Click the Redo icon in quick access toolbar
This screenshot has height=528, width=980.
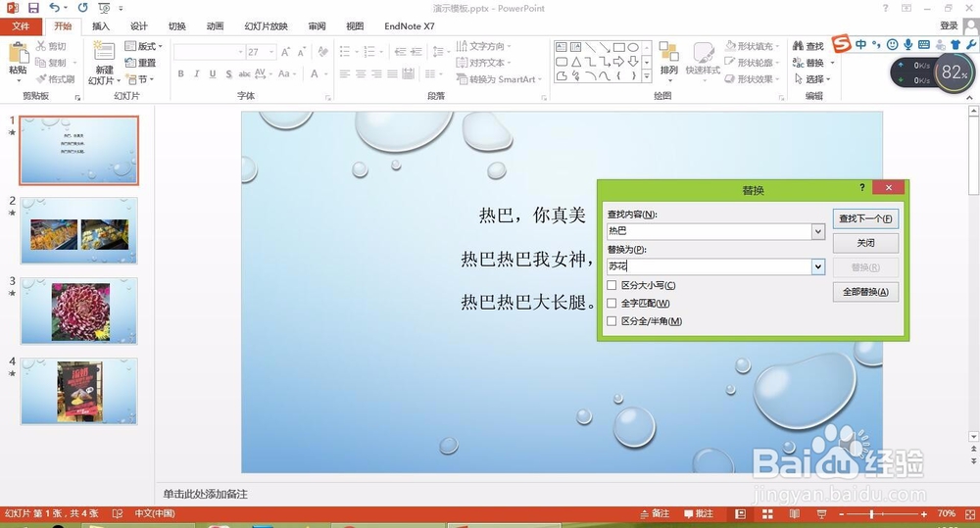[x=82, y=8]
